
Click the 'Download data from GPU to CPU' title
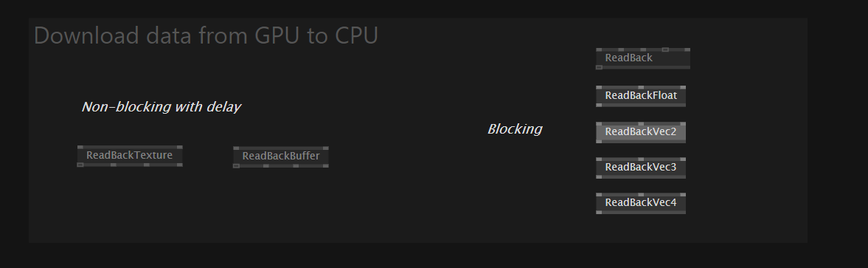[x=206, y=35]
